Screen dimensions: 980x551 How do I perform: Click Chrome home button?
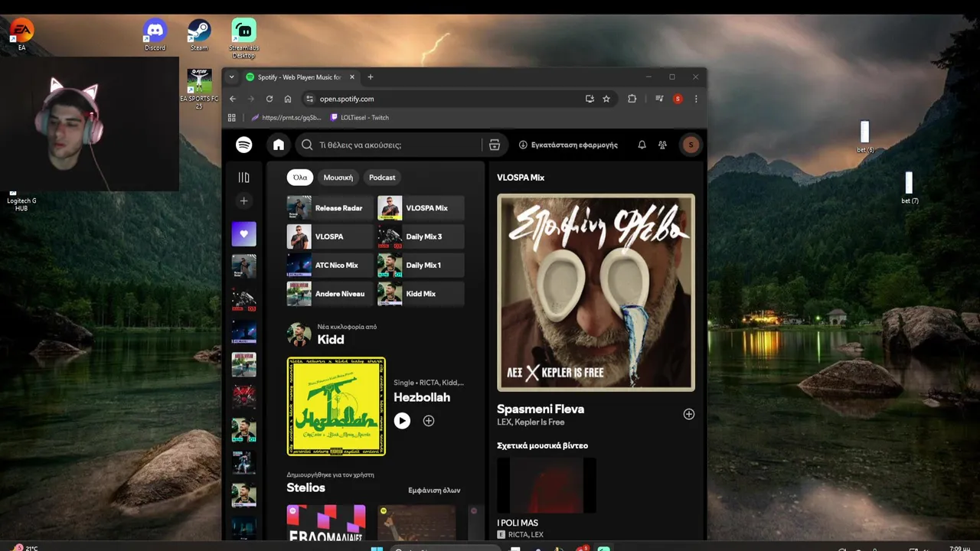click(x=288, y=99)
